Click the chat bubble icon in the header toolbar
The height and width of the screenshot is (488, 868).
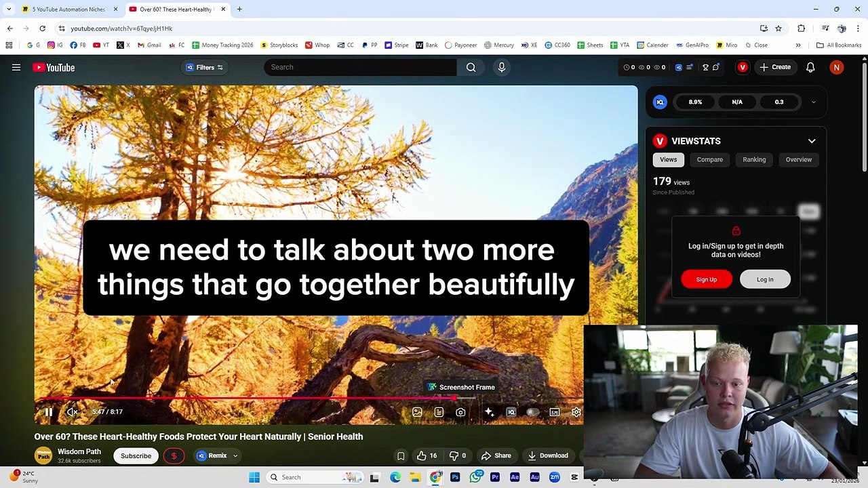point(716,67)
